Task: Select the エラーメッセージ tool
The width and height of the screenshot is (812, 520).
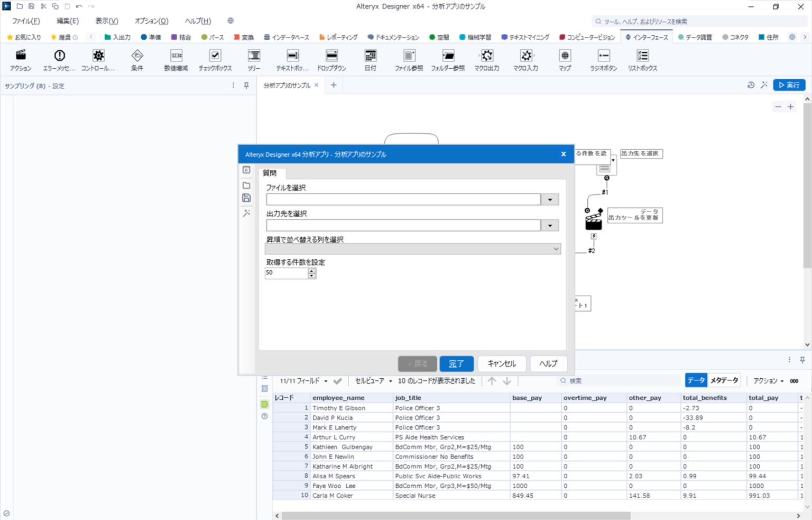Action: tap(59, 59)
